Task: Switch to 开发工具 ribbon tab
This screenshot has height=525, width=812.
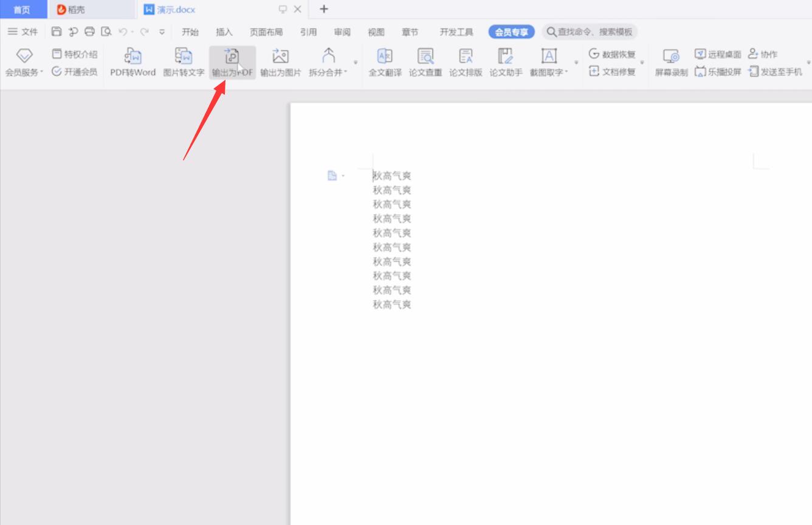Action: pyautogui.click(x=456, y=32)
